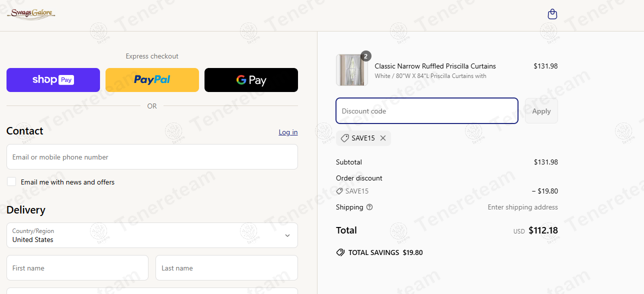Click the TOTAL SAVINGS tag icon
The image size is (644, 294).
click(340, 252)
